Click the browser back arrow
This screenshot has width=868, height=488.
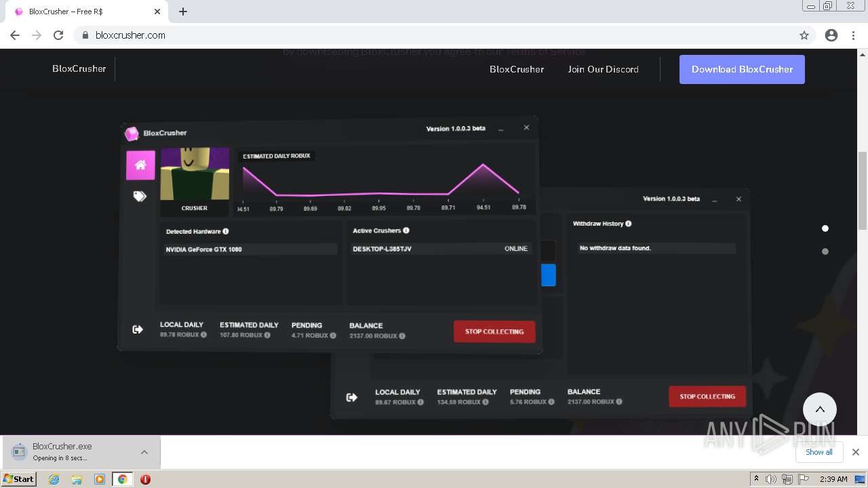(15, 35)
